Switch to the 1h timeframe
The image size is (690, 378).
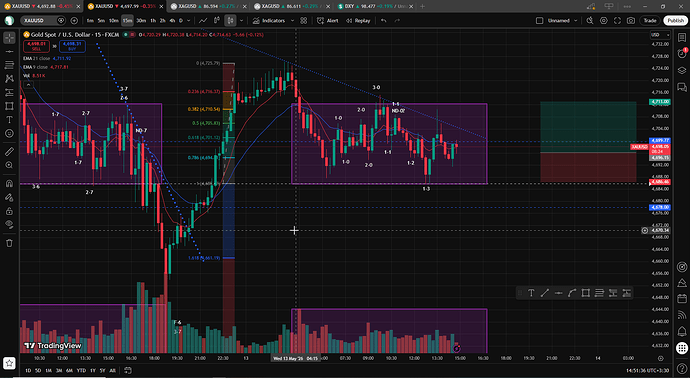[153, 21]
